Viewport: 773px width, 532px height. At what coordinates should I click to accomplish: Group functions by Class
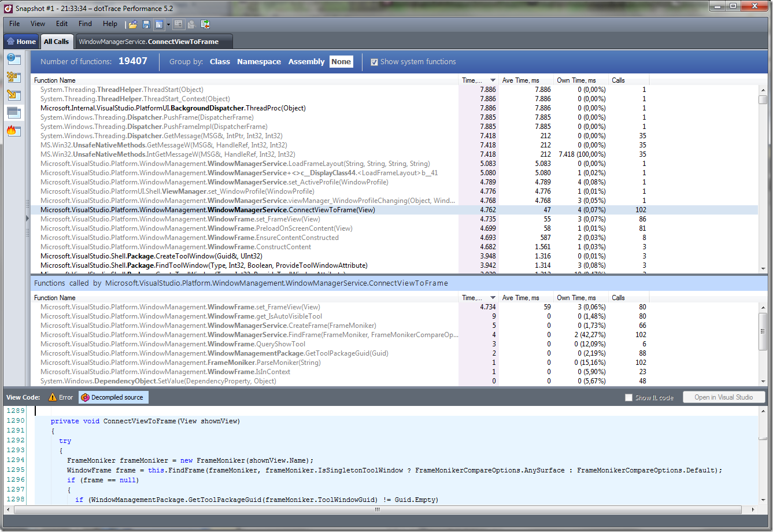pos(220,62)
